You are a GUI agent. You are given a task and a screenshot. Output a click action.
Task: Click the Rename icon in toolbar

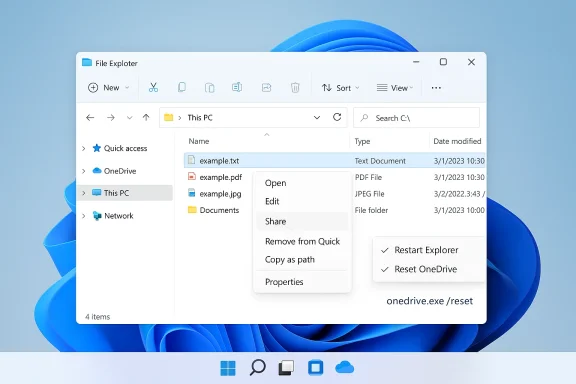(x=237, y=87)
